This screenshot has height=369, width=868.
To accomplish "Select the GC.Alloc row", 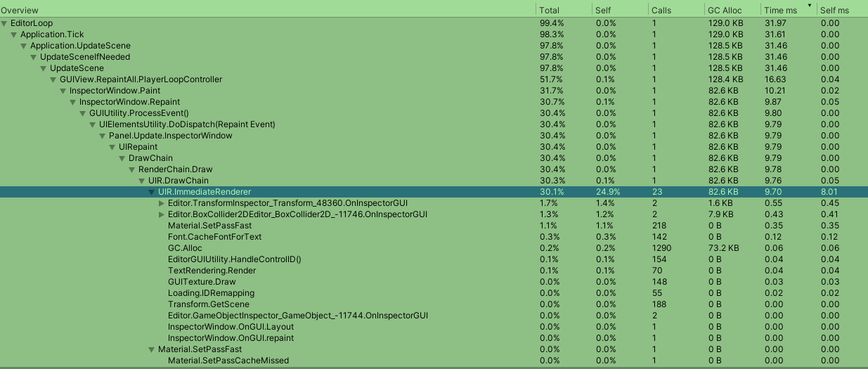I will [x=185, y=248].
